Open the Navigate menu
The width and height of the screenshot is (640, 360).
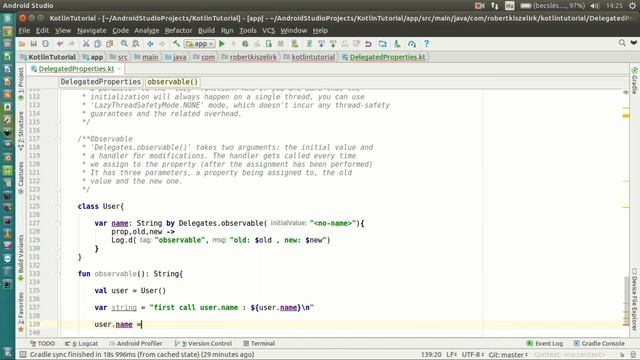[91, 31]
